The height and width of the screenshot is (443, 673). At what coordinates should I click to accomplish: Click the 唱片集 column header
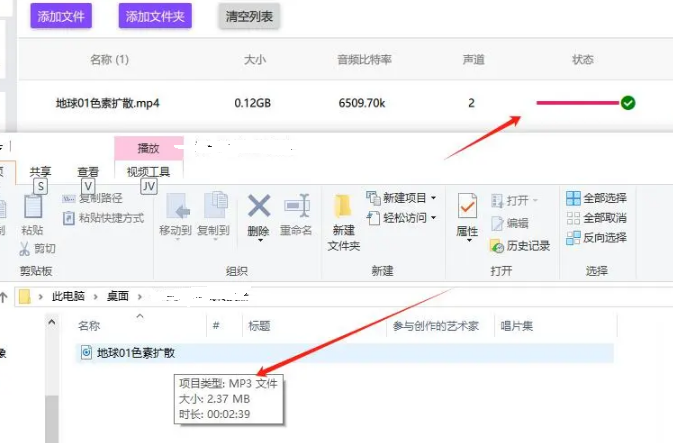point(517,326)
